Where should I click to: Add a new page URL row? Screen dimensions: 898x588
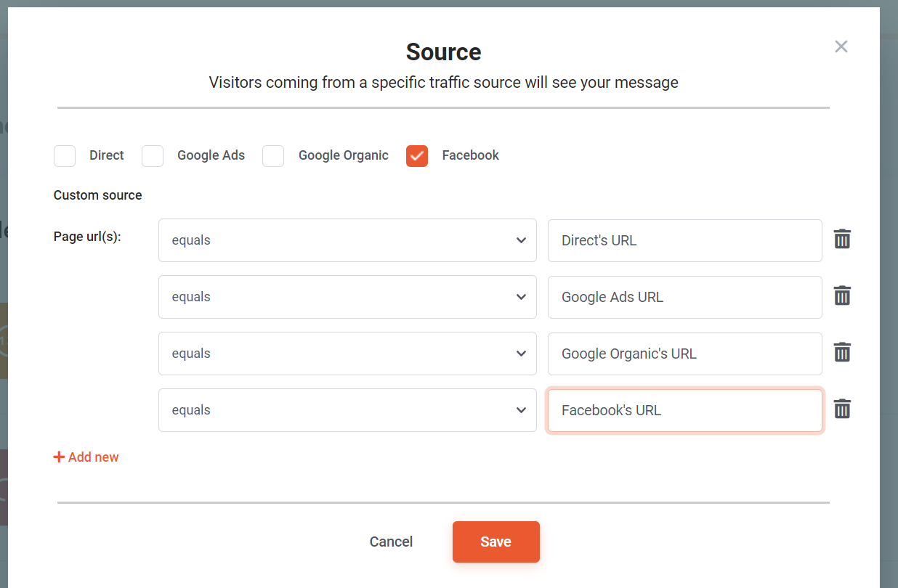[x=86, y=457]
